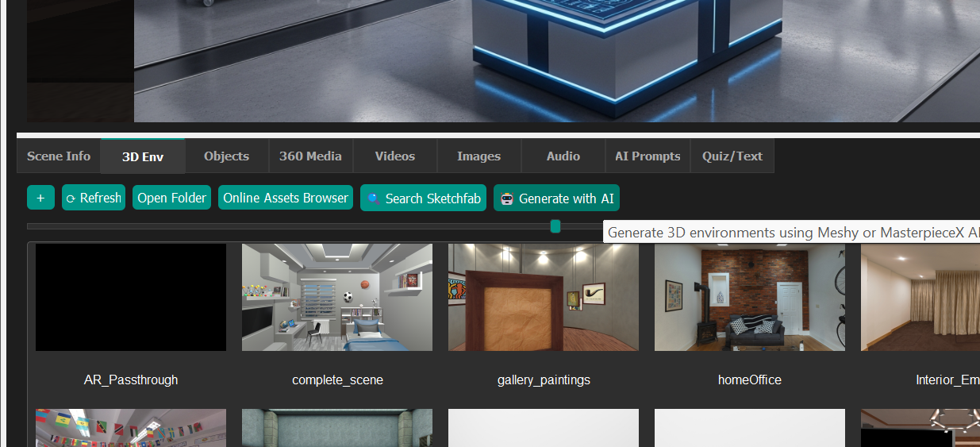The height and width of the screenshot is (447, 980).
Task: Switch to the Images tab
Action: (x=479, y=156)
